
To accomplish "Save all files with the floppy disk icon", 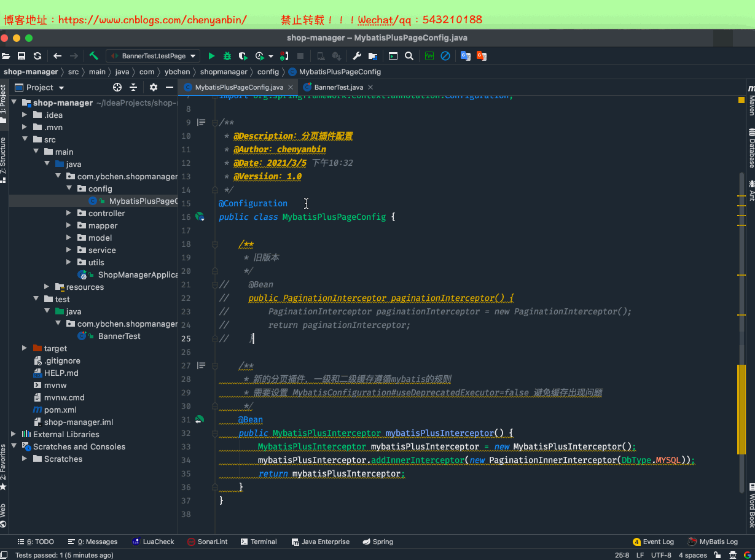I will pyautogui.click(x=22, y=56).
